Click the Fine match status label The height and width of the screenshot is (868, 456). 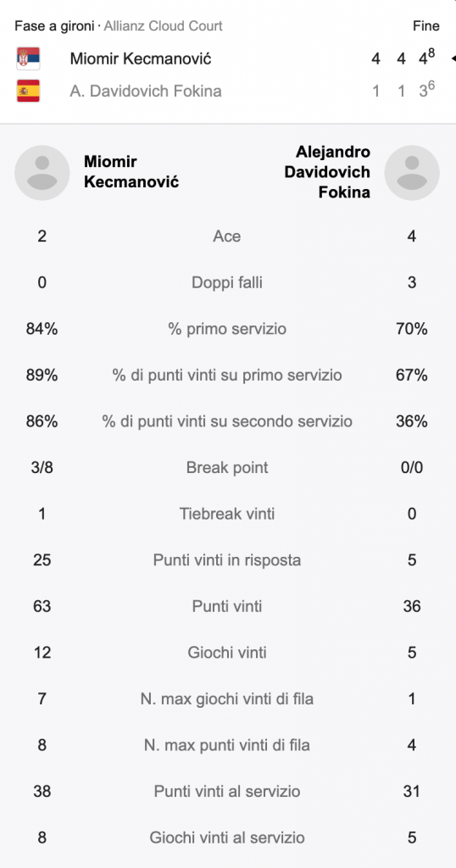pyautogui.click(x=426, y=25)
